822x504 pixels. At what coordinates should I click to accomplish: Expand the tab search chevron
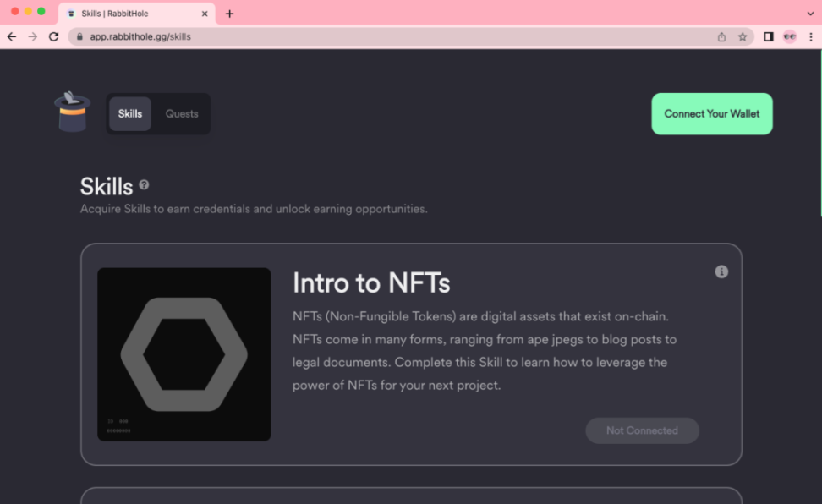(810, 14)
